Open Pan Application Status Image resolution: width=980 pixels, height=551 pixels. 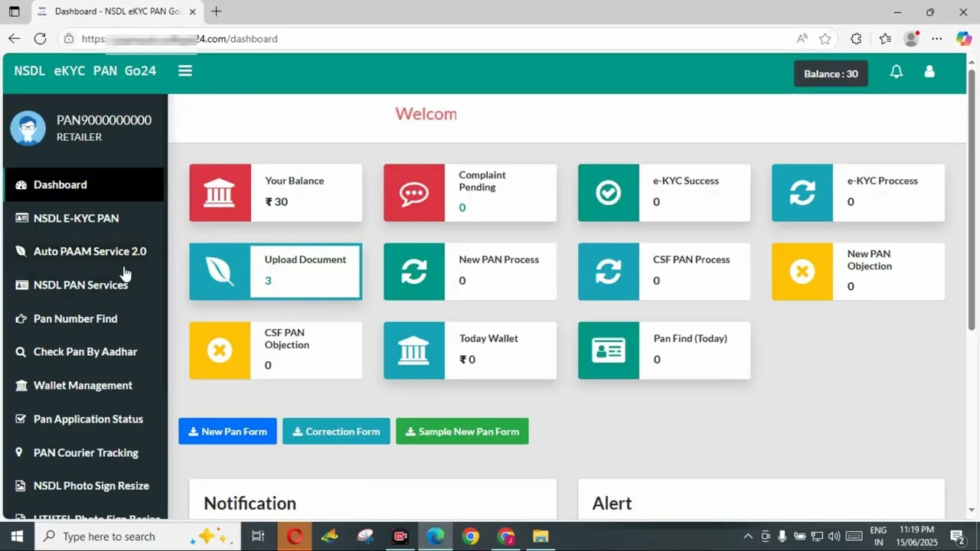coord(83,419)
